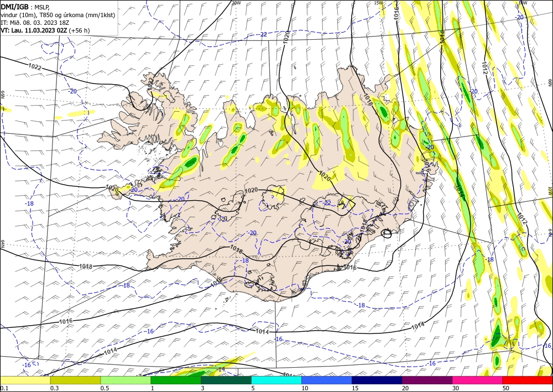The image size is (553, 392).
Task: Pick the pink 30–50 legend swatch
Action: pyautogui.click(x=478, y=380)
